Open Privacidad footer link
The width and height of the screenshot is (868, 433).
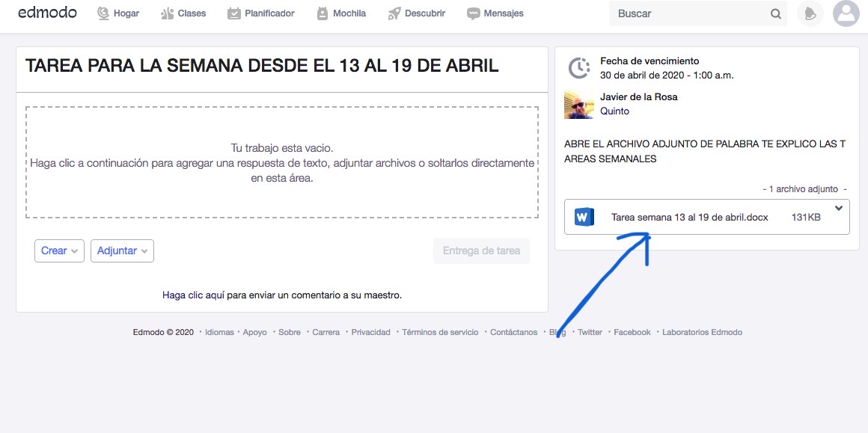click(371, 332)
